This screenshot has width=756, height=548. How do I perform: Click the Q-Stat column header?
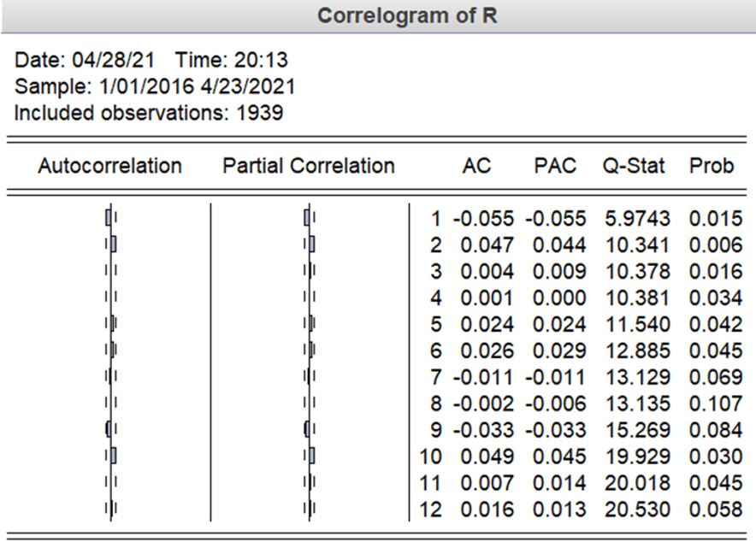pos(633,166)
